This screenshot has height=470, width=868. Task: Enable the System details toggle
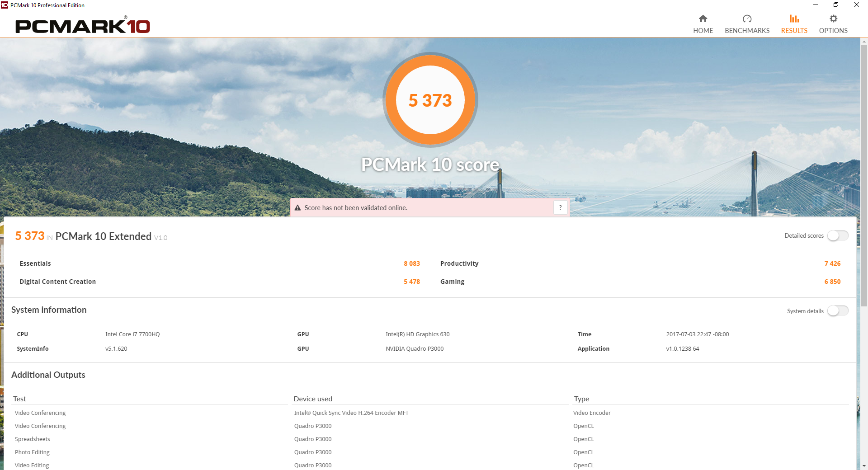click(838, 311)
